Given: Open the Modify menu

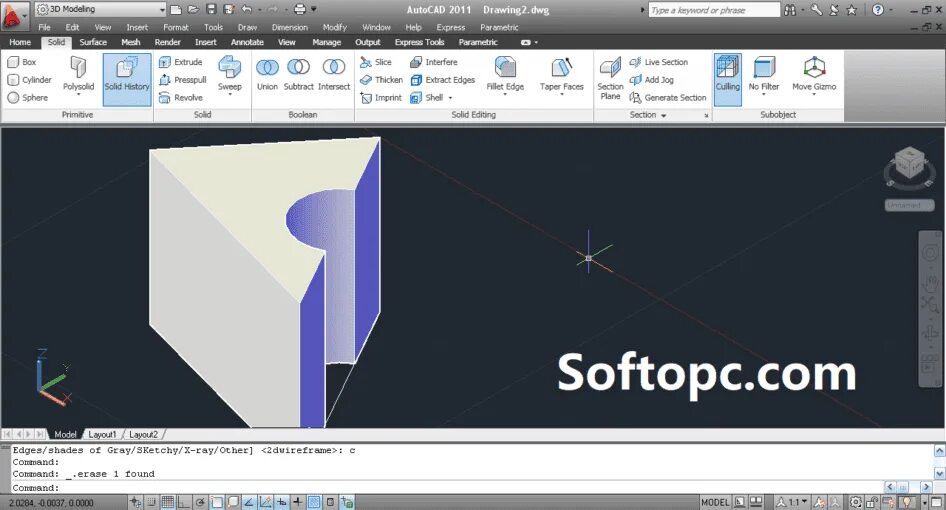Looking at the screenshot, I should point(334,27).
